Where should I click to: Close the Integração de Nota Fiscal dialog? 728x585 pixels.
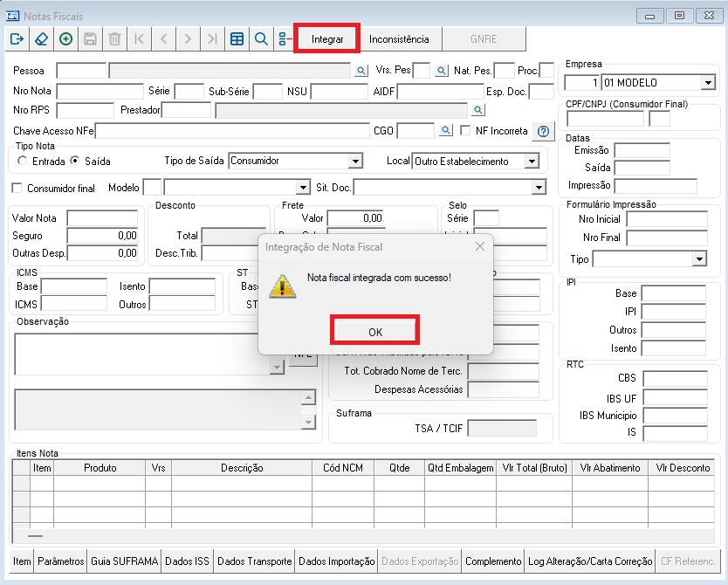[x=480, y=246]
